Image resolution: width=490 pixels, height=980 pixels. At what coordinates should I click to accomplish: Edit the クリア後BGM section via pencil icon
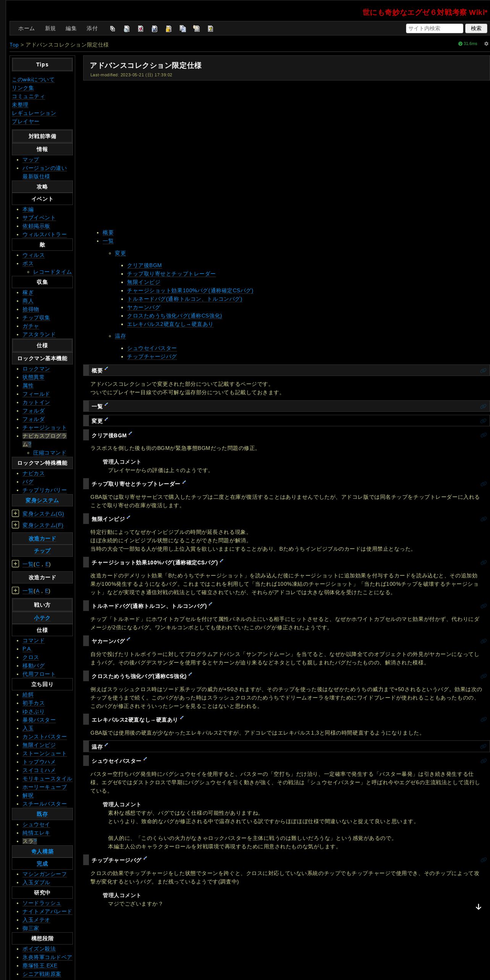[x=130, y=434]
